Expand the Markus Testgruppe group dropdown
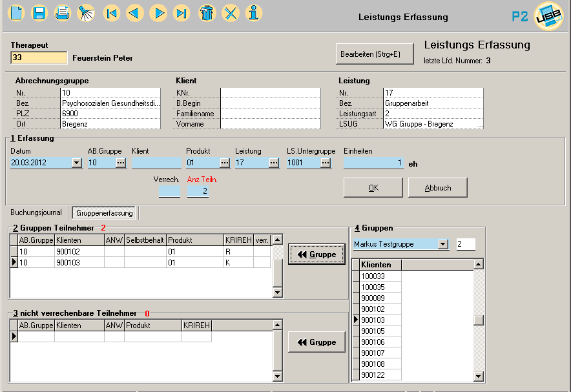The width and height of the screenshot is (571, 392). (x=442, y=244)
